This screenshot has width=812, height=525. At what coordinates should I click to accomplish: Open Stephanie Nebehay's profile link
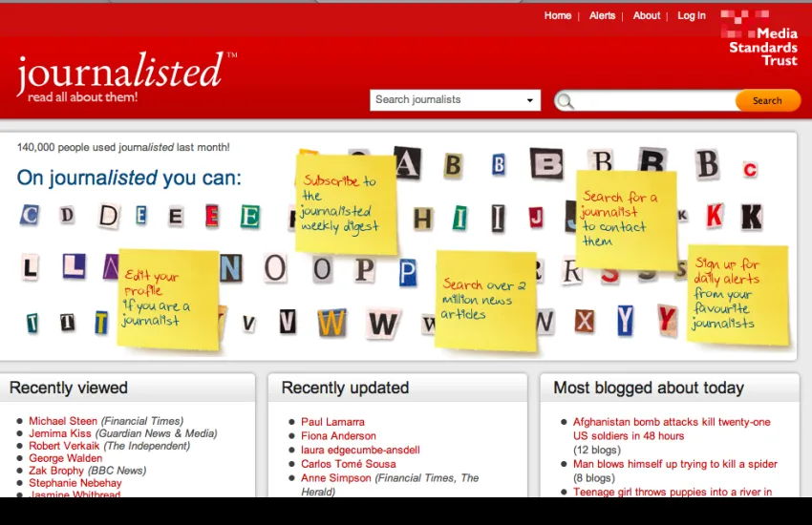[75, 483]
